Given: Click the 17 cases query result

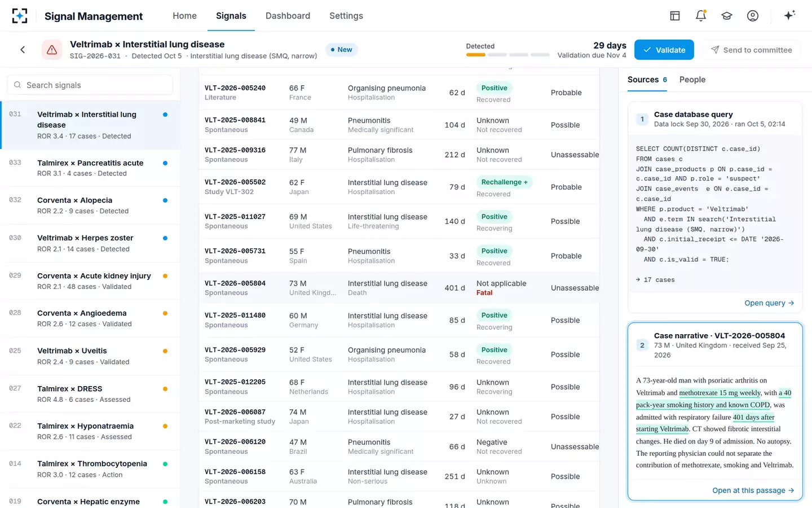Looking at the screenshot, I should (655, 280).
